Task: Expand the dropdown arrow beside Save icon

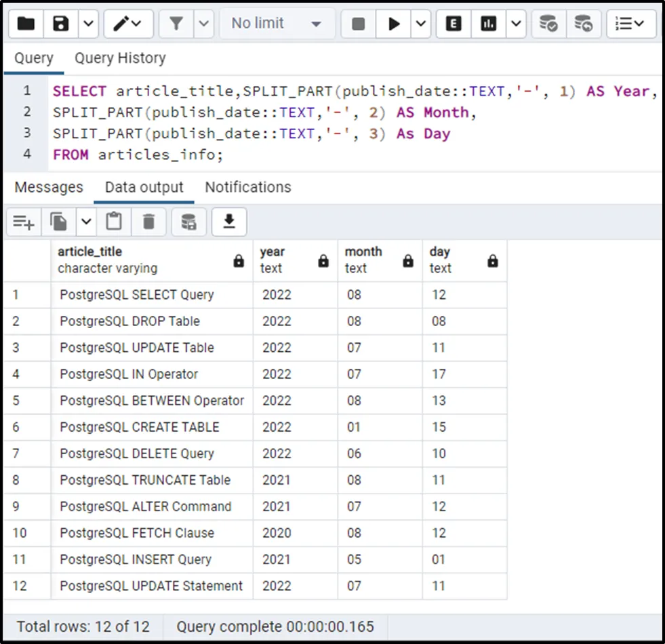Action: point(89,24)
